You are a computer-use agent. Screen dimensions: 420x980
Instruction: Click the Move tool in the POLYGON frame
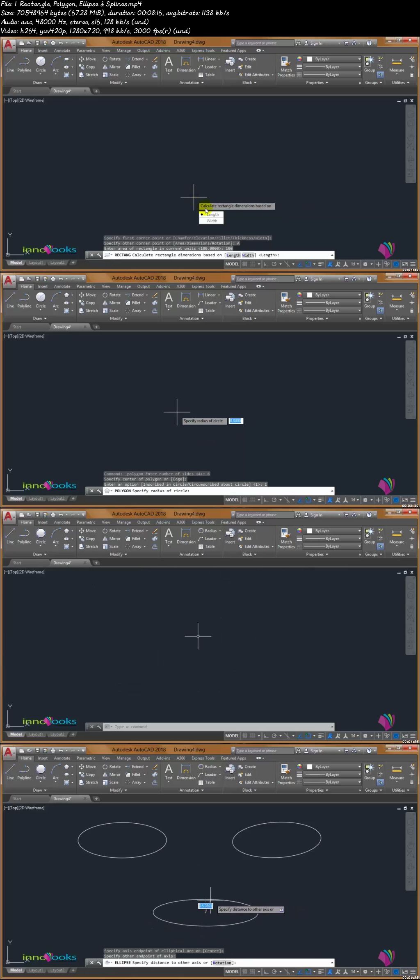87,295
